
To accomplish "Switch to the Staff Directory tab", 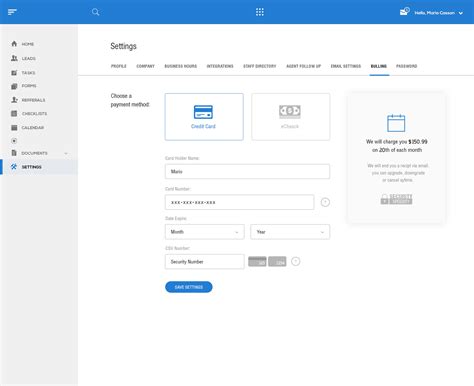I will (260, 66).
